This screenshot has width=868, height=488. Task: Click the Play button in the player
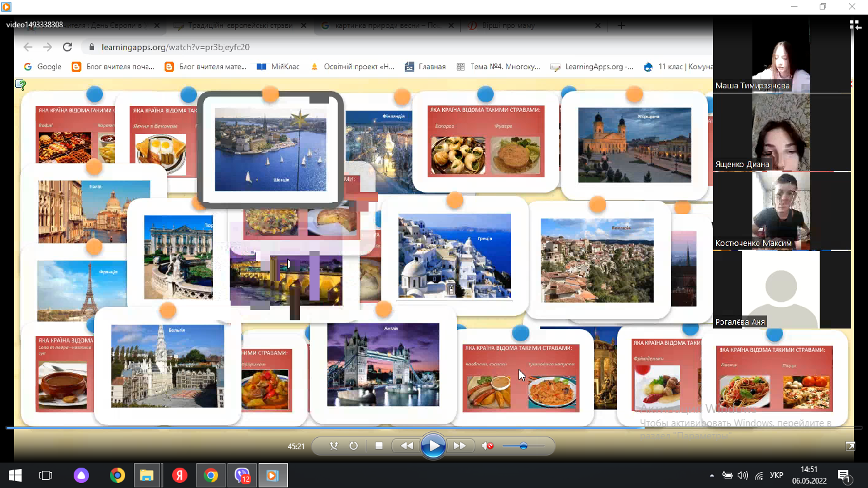coord(433,446)
